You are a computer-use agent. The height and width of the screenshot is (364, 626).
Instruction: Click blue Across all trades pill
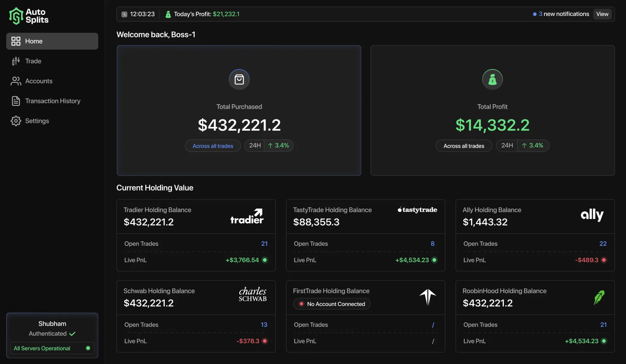[x=213, y=146]
